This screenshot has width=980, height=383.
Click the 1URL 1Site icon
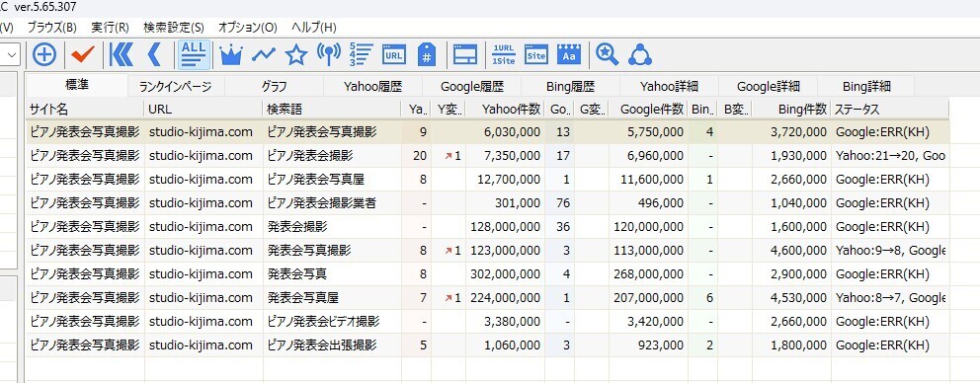pos(504,54)
